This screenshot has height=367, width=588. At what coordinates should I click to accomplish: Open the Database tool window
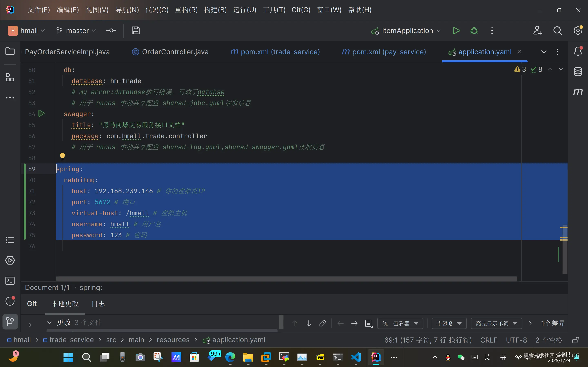pyautogui.click(x=578, y=72)
